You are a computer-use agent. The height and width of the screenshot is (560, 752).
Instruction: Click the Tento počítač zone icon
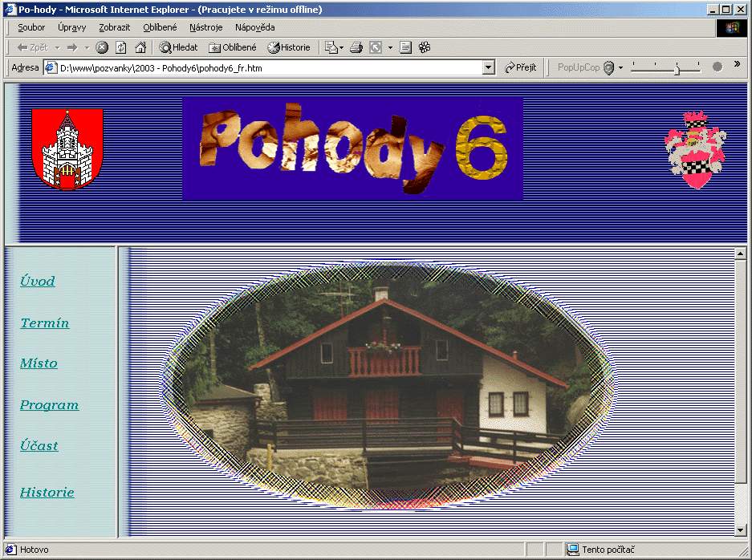572,550
